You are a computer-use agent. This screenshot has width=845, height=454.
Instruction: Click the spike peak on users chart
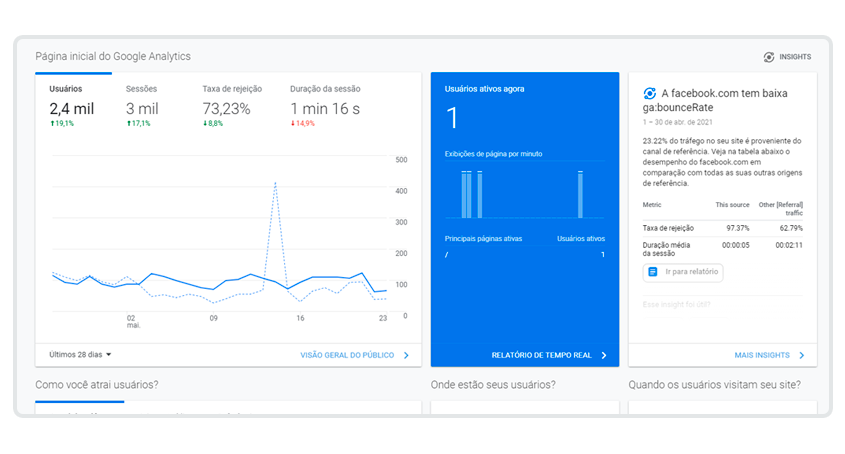pyautogui.click(x=275, y=183)
